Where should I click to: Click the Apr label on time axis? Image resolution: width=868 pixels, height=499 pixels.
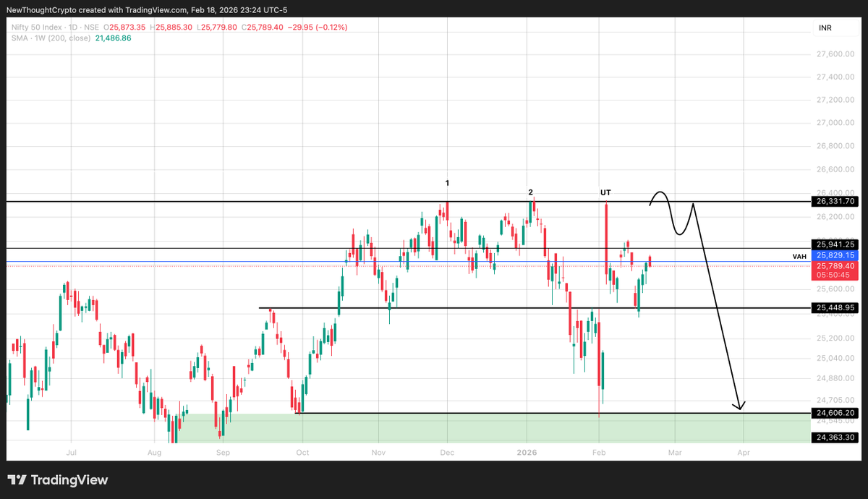point(743,453)
